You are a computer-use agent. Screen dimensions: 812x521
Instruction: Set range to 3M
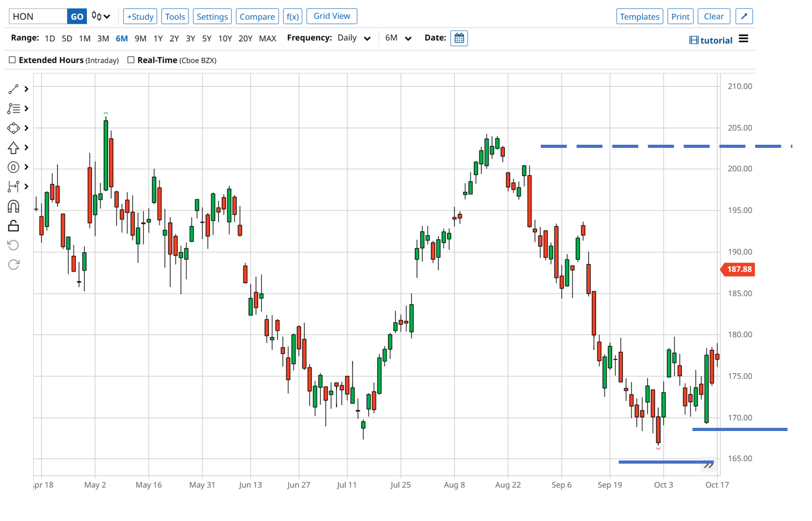point(103,38)
